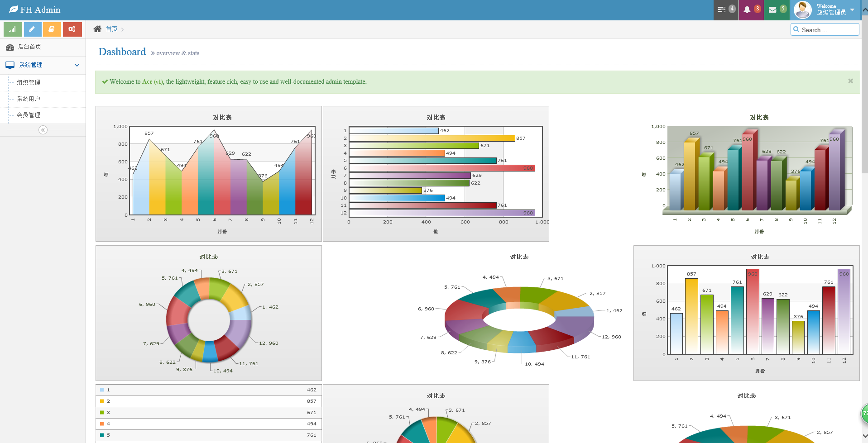Click the '6, 960' label on the flat donut chart
Image resolution: width=868 pixels, height=443 pixels.
(x=147, y=304)
